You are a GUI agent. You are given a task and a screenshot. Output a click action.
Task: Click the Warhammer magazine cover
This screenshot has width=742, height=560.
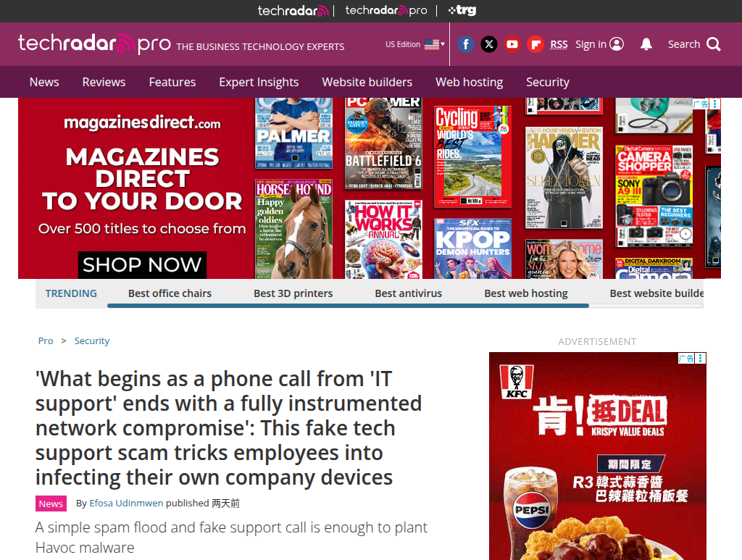coord(564,177)
